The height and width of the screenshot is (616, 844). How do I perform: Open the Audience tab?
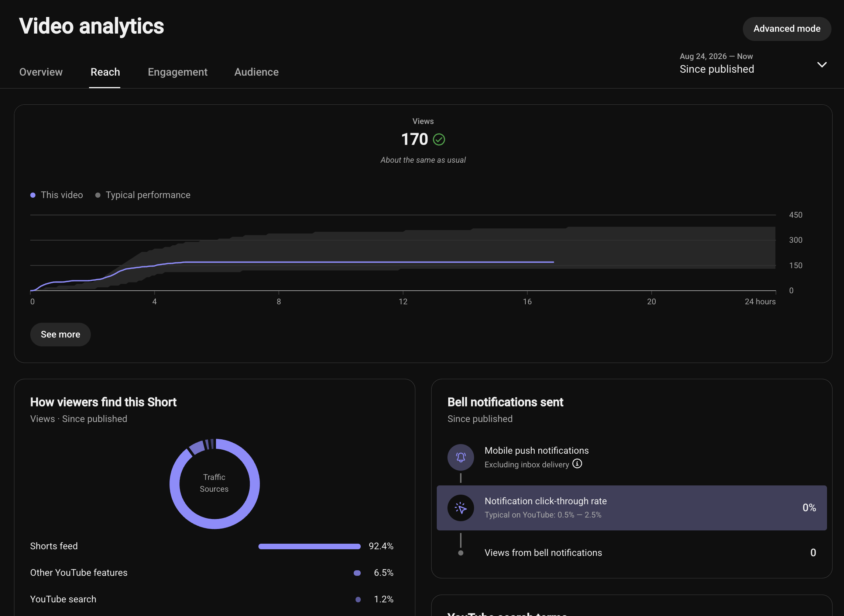[257, 72]
